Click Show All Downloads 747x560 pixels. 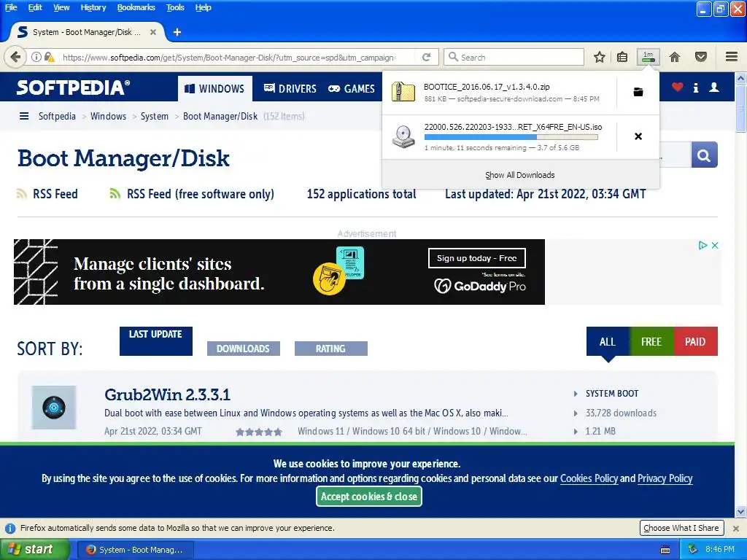tap(520, 175)
